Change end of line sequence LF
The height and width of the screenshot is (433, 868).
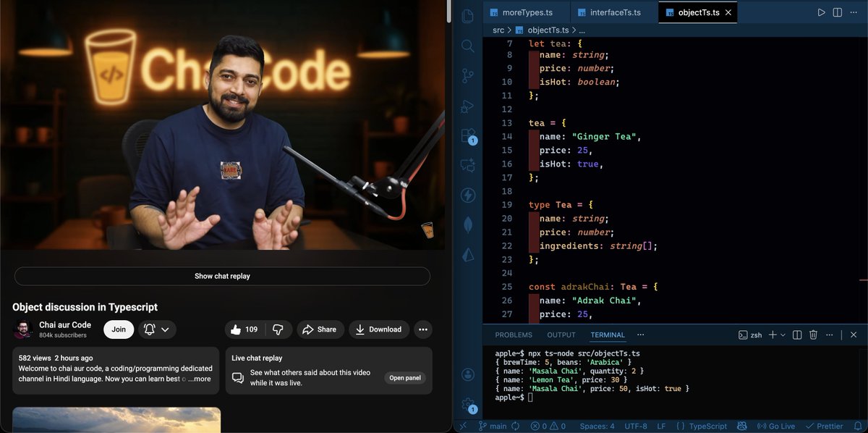661,426
